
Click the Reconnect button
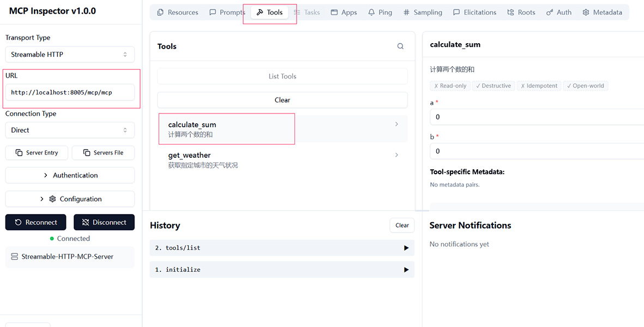coord(36,222)
